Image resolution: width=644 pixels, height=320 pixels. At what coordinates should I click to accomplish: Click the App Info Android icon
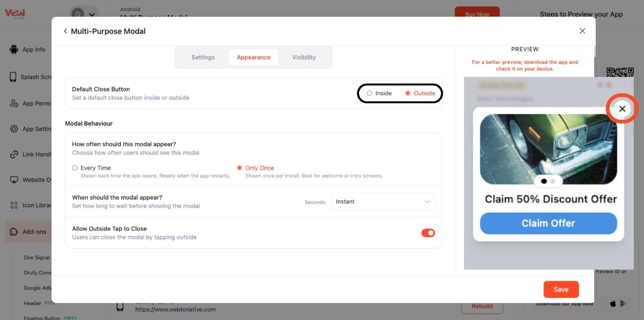coord(14,49)
